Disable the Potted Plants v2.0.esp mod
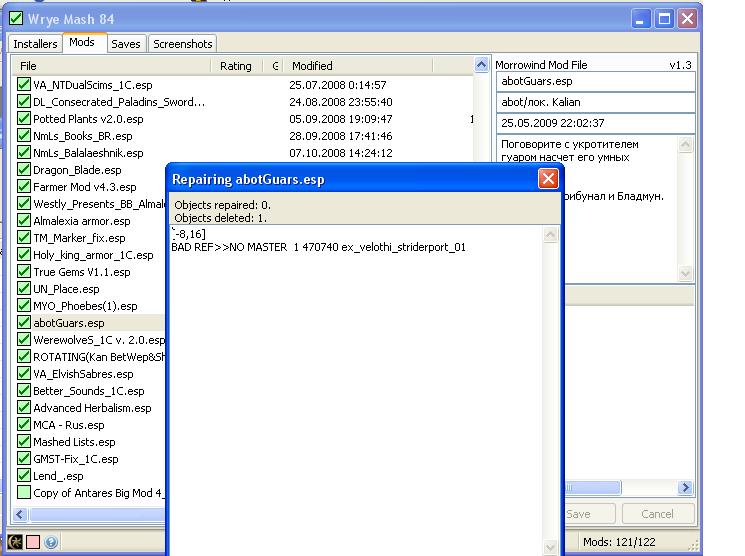Image resolution: width=745 pixels, height=556 pixels. 24,119
